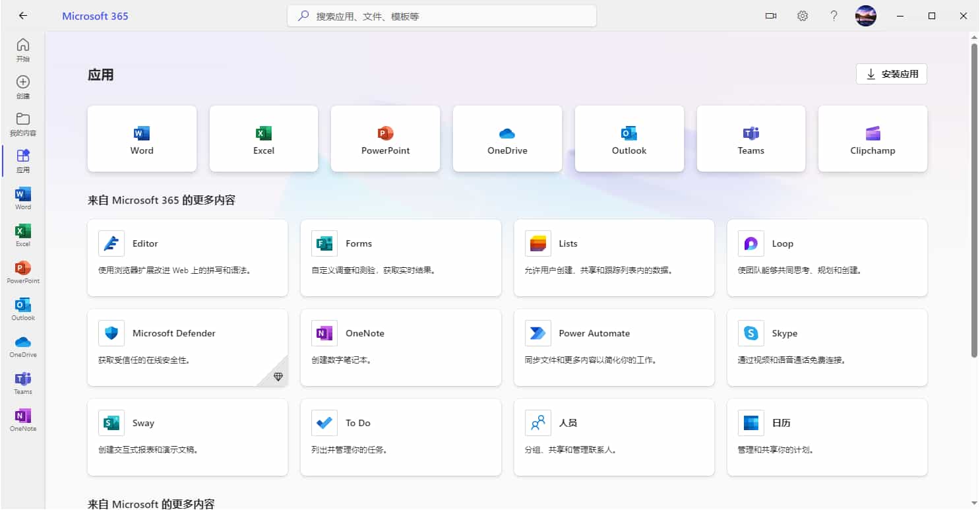Open the video meeting camera icon

coord(771,16)
